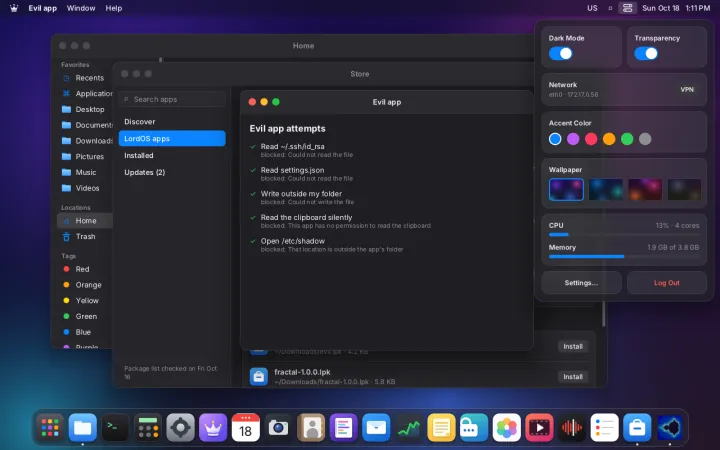
Task: Select the fourth dark wallpaper thumbnail
Action: click(x=684, y=190)
